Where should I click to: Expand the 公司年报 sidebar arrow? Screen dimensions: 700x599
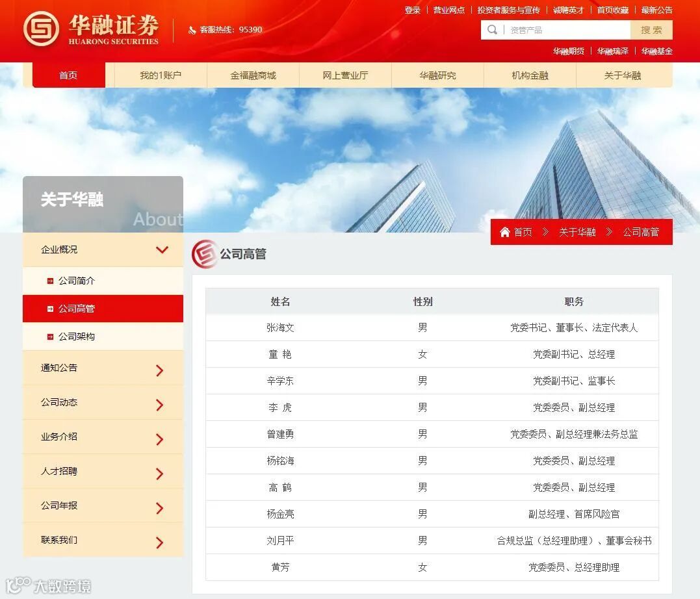point(160,508)
